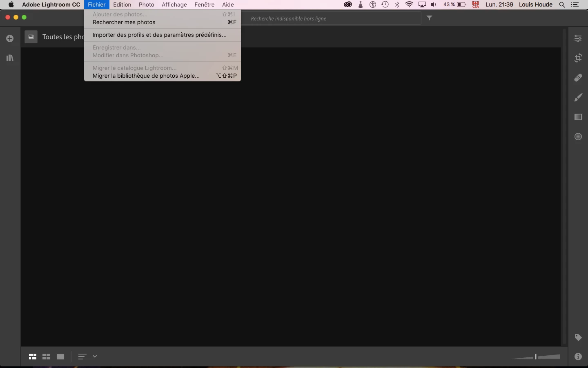
Task: Click the AirPlay display menu bar icon
Action: coord(422,4)
